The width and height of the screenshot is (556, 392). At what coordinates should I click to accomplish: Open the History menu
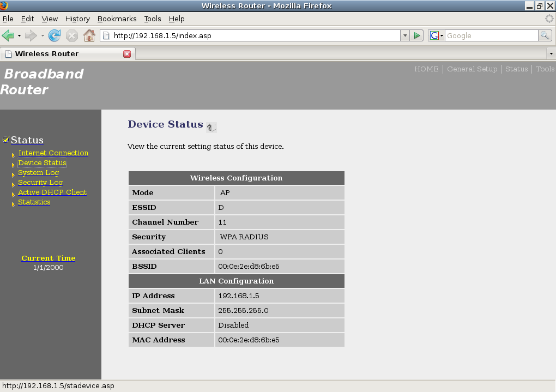click(x=77, y=19)
